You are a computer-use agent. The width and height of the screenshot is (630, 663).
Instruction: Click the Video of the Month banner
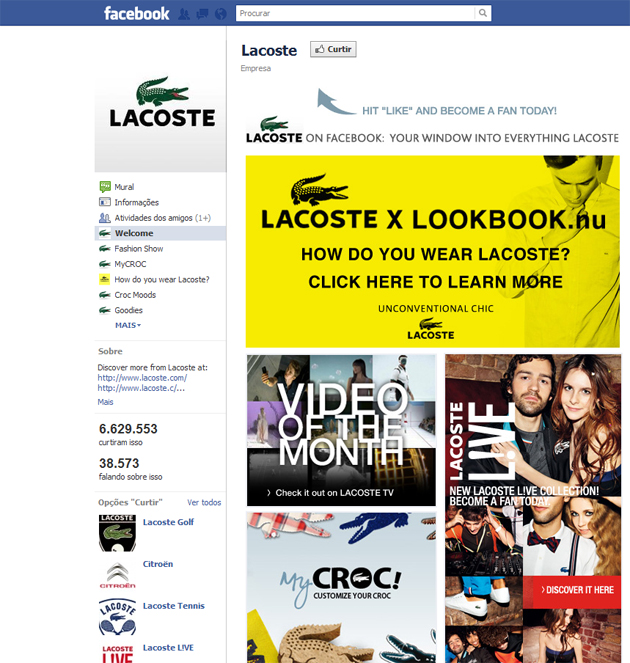click(x=341, y=430)
